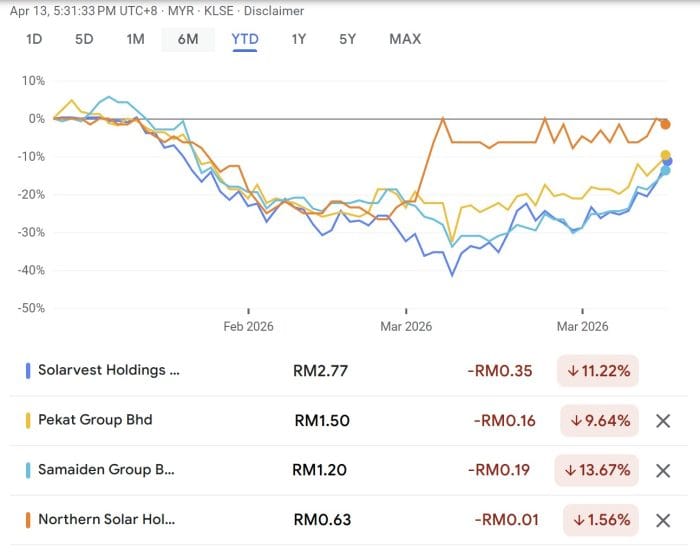Screen dimensions: 700x556
Task: Open Pekat Group Bhd stock name
Action: (x=95, y=420)
